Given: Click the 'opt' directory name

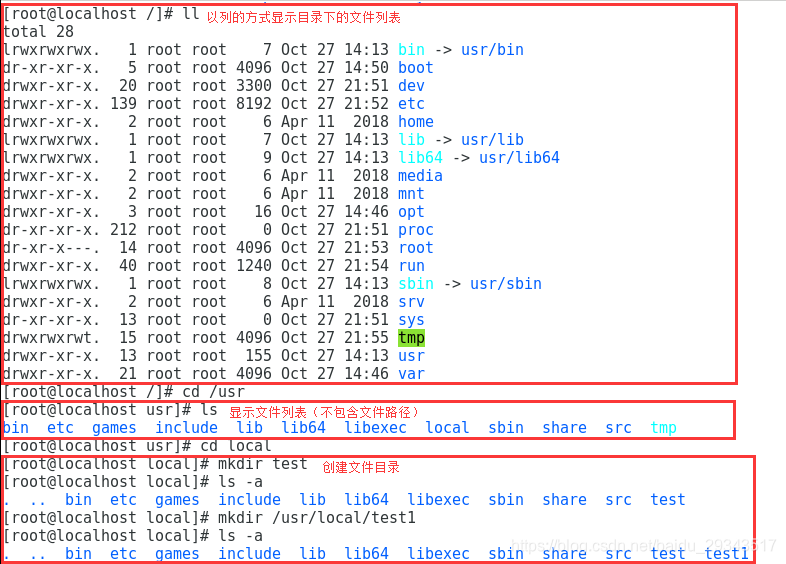Looking at the screenshot, I should click(411, 212).
